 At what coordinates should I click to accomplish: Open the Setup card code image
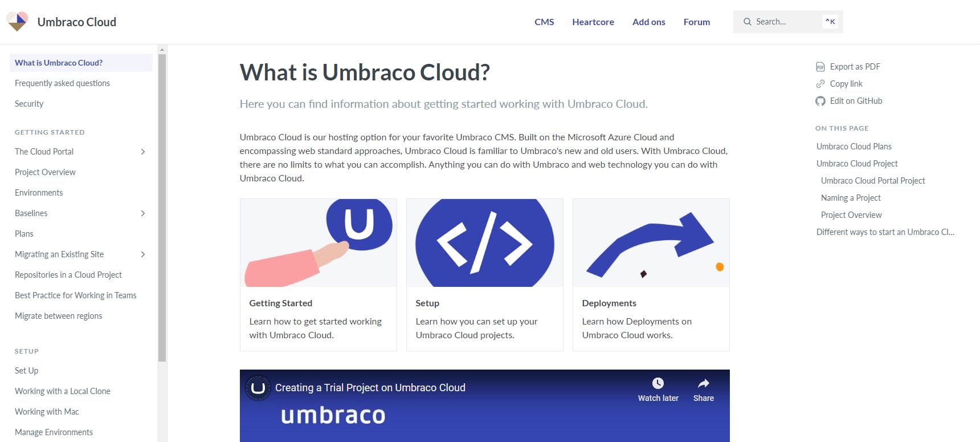point(485,243)
